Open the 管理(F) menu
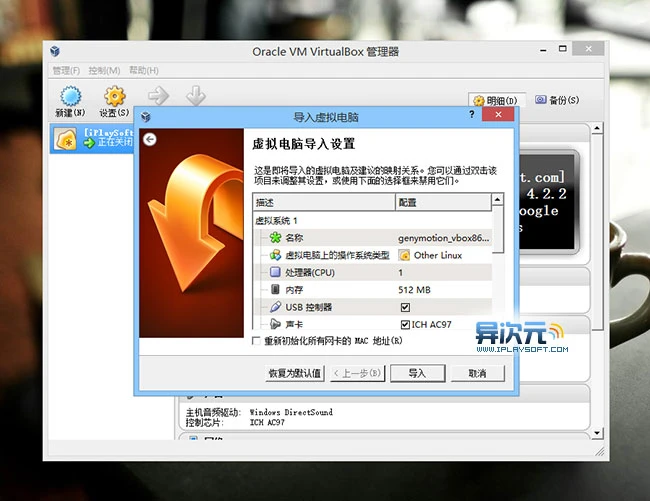 [x=66, y=71]
